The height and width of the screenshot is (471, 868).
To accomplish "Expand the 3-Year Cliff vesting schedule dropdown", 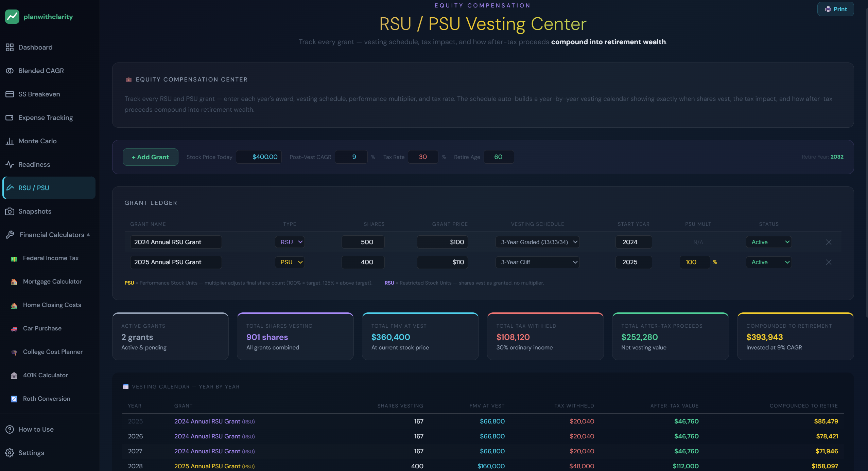I will [x=538, y=262].
